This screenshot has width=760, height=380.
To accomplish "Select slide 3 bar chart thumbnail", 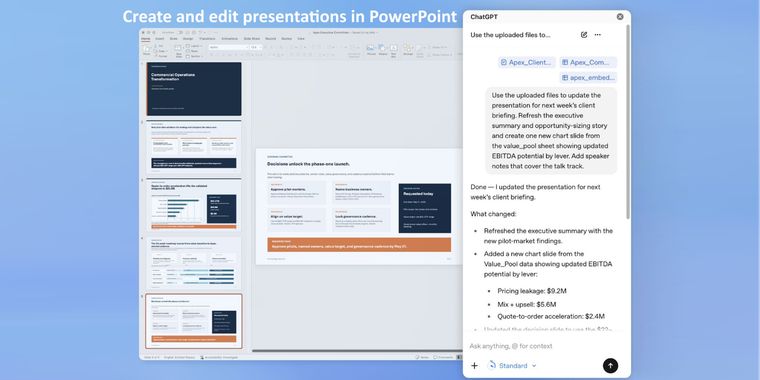I will point(194,206).
